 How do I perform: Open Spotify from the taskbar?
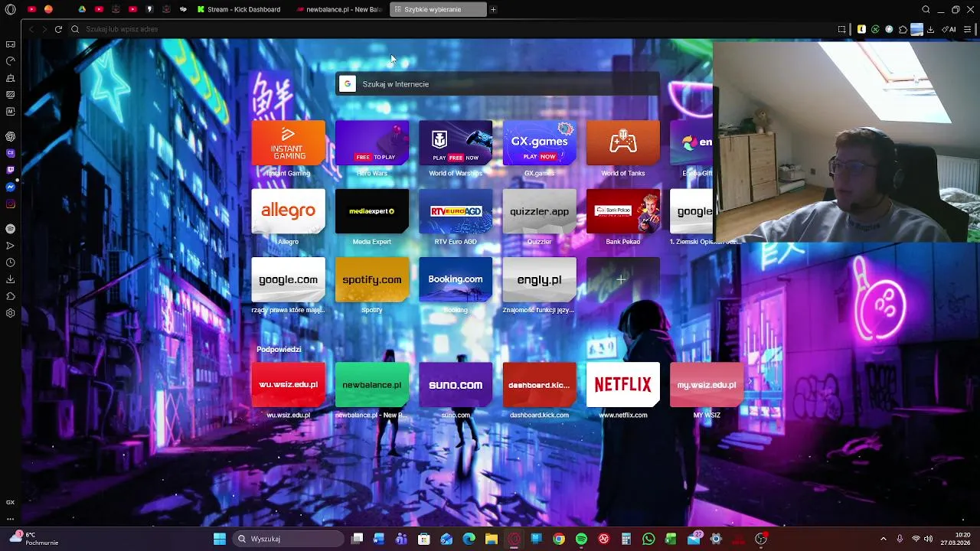pos(581,539)
